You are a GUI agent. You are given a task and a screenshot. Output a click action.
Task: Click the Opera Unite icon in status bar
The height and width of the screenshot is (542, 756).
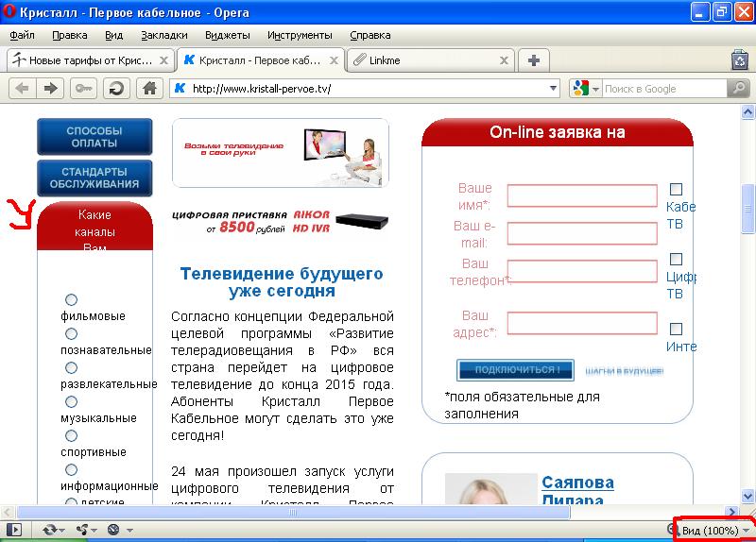point(82,530)
